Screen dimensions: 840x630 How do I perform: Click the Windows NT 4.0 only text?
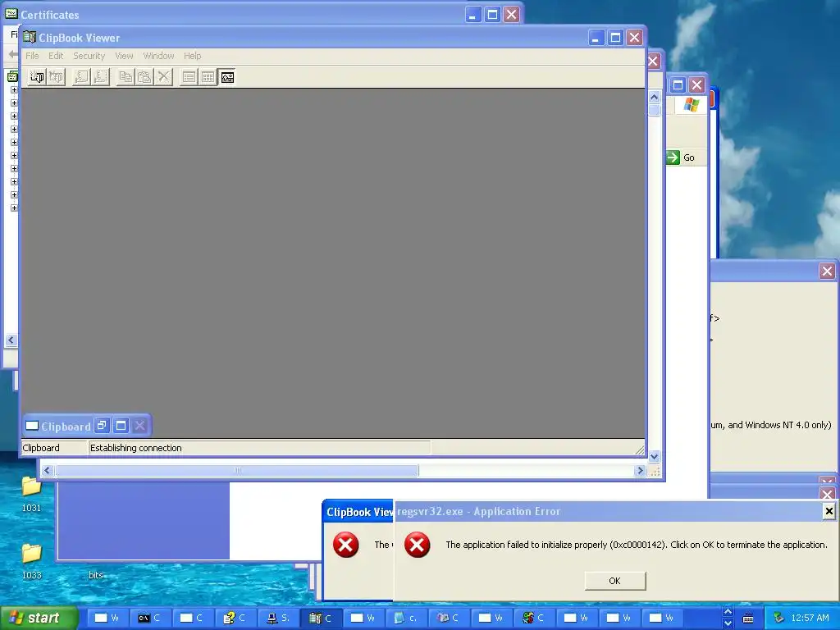pyautogui.click(x=771, y=425)
